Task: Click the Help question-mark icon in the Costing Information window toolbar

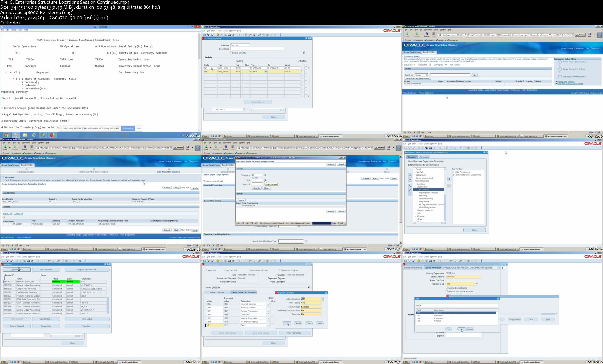Action: tap(481, 261)
